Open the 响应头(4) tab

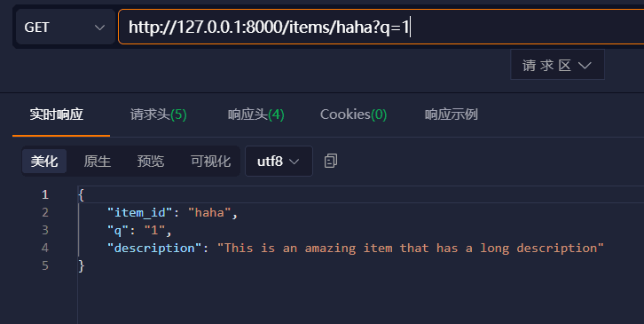tap(255, 115)
